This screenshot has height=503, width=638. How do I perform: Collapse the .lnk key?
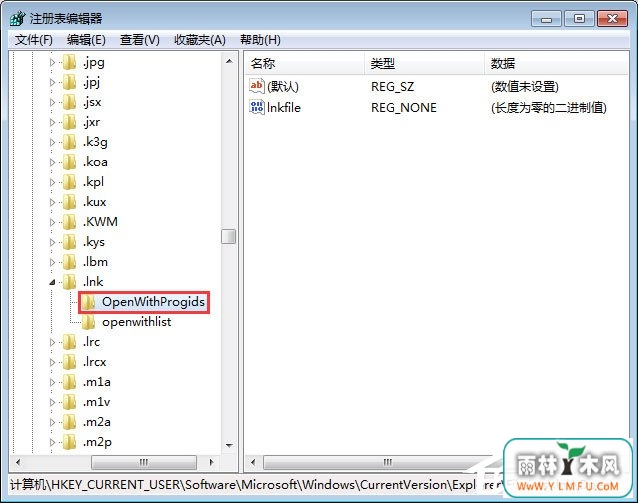(x=52, y=282)
